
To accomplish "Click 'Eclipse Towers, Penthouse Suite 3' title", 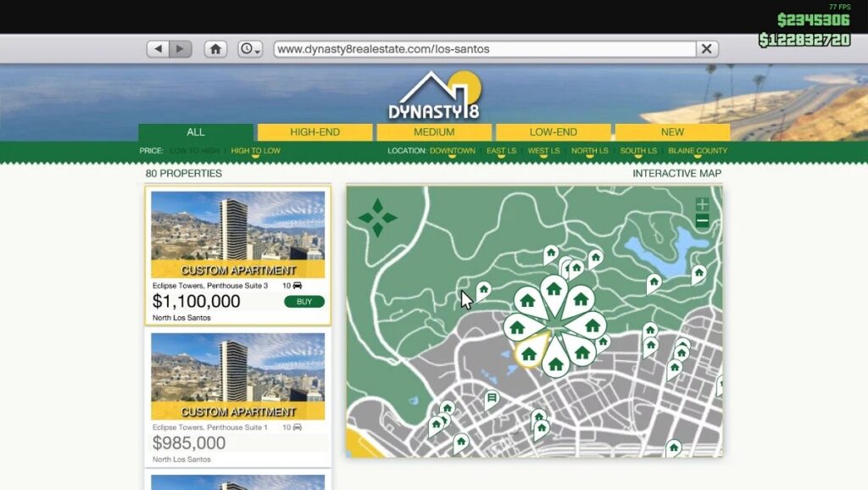I will [210, 286].
